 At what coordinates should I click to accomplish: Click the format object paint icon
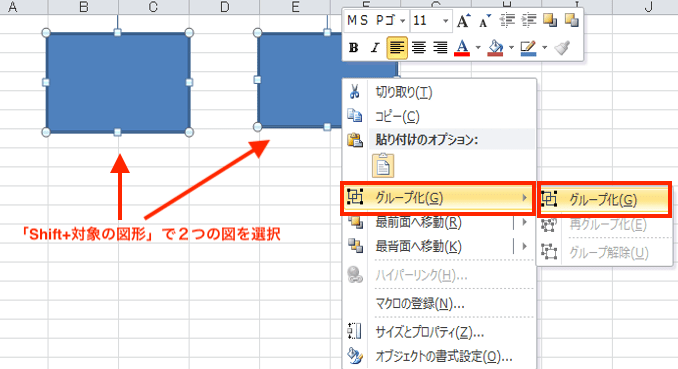pos(355,356)
